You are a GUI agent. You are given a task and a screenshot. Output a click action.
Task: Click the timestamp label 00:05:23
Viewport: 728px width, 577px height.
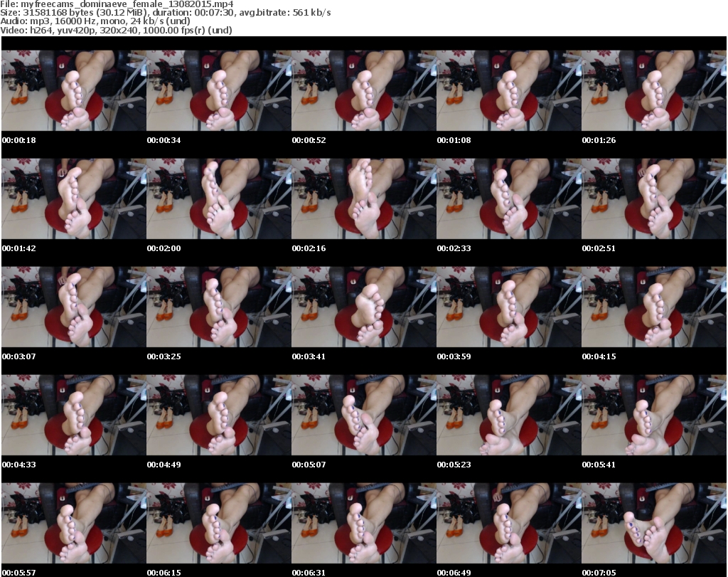point(454,465)
